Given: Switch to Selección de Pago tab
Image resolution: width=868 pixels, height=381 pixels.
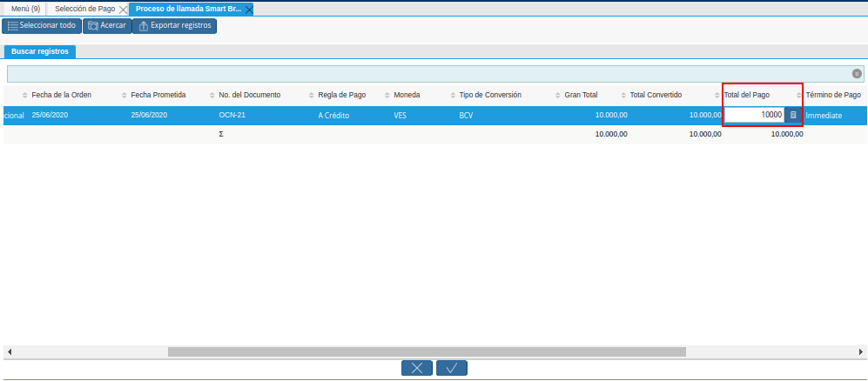Looking at the screenshot, I should coord(84,9).
